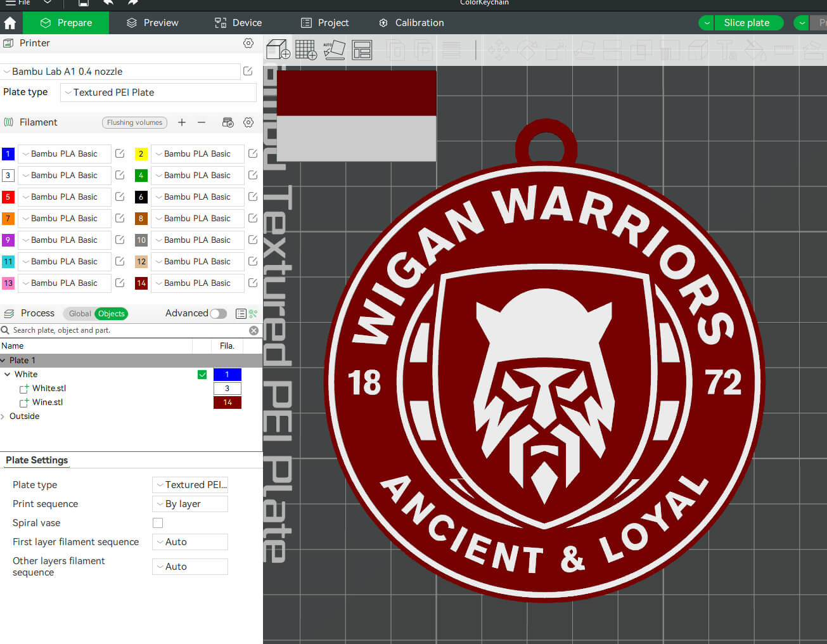Viewport: 827px width, 644px height.
Task: Click filament 5 red color swatch
Action: [8, 197]
